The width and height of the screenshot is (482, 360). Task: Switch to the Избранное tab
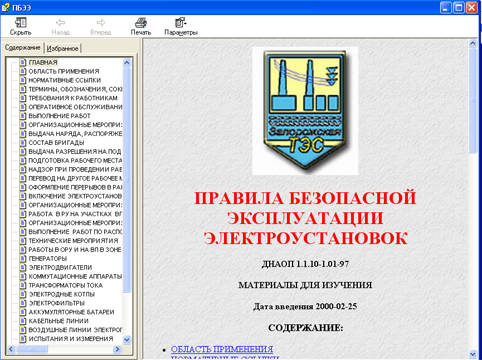click(x=62, y=49)
